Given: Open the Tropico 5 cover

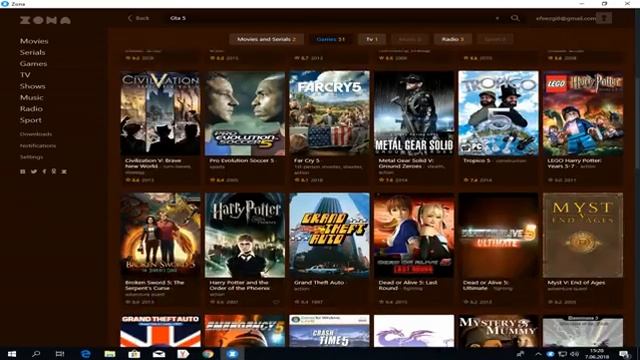Looking at the screenshot, I should click(x=498, y=113).
